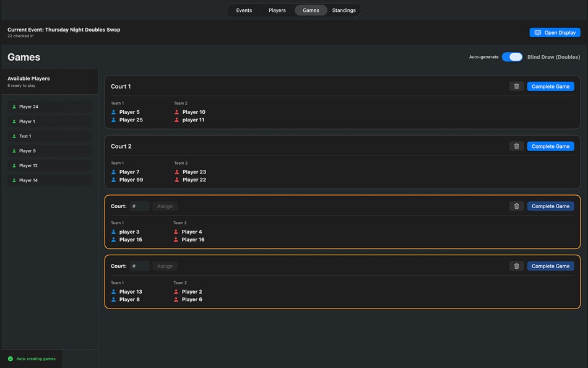
Task: Select Player 24 in Available Players
Action: (x=50, y=107)
